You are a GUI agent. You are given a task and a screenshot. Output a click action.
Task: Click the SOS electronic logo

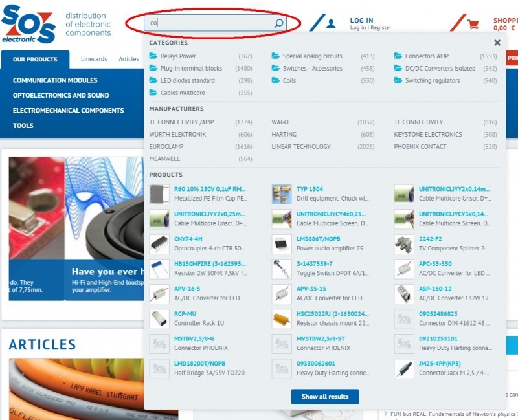click(x=28, y=24)
